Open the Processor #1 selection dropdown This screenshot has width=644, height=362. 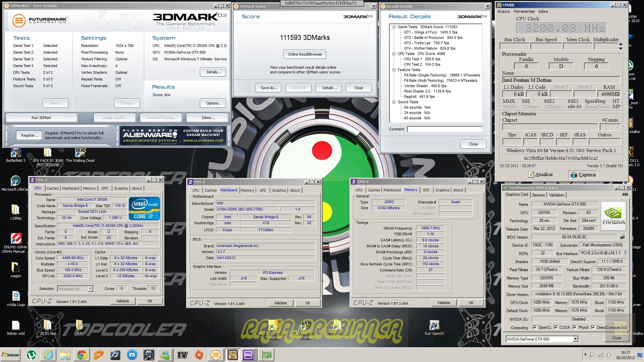90,289
